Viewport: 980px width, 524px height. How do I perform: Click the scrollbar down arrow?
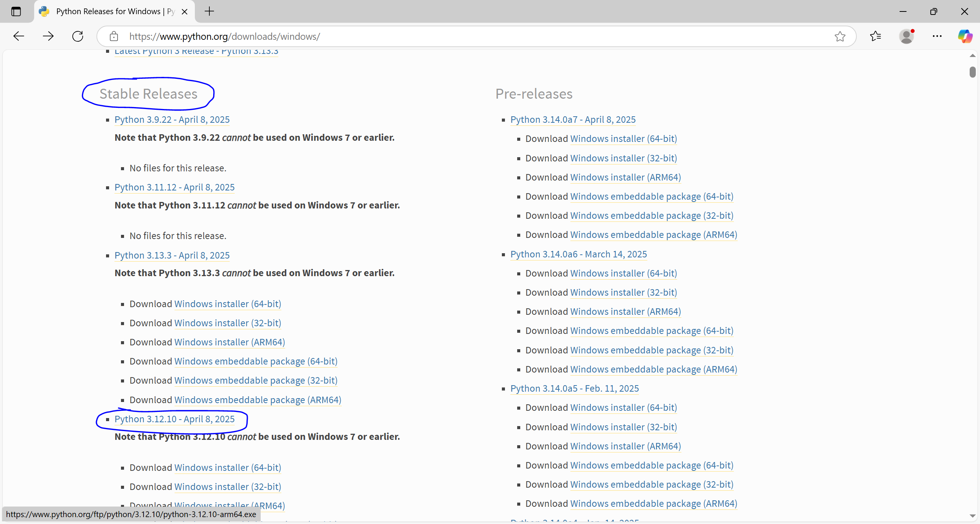pos(973,516)
